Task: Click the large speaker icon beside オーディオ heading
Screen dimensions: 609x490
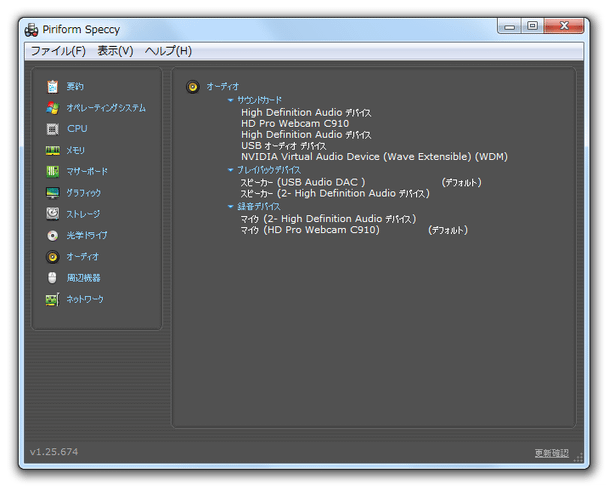Action: click(193, 87)
